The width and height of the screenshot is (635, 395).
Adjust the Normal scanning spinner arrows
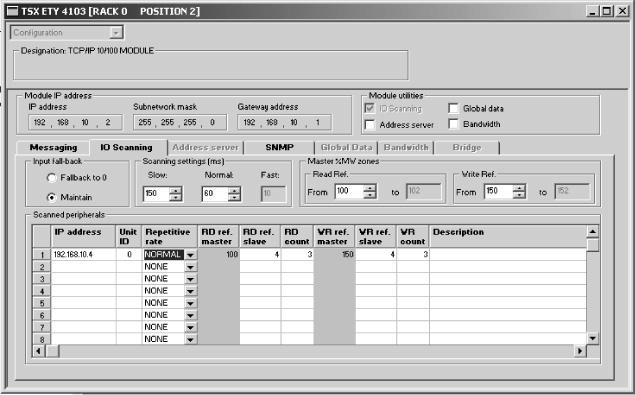point(234,194)
